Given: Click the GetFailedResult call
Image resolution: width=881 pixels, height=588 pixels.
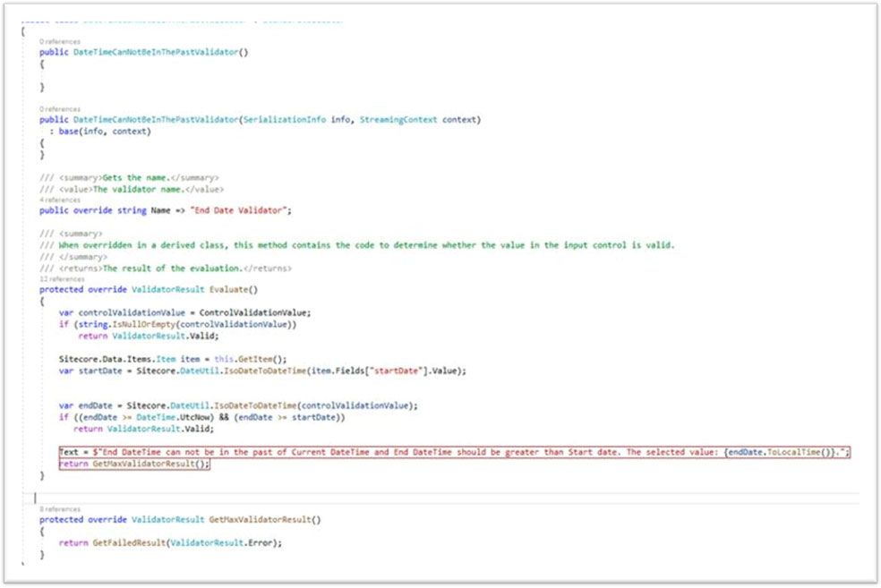Looking at the screenshot, I should click(129, 543).
